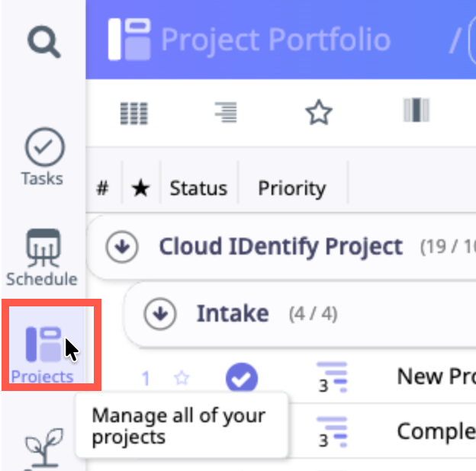Click the star icon in toolbar
Viewport: 476px width, 471px height.
pos(319,114)
